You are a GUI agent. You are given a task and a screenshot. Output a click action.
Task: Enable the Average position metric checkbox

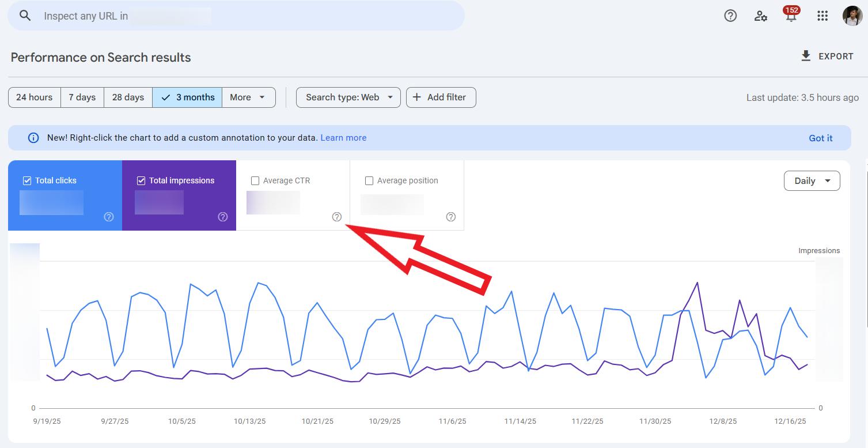click(x=369, y=180)
